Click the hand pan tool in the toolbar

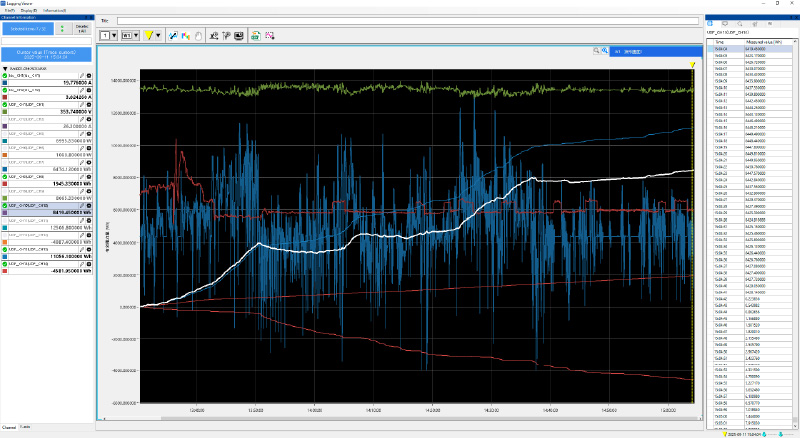[199, 35]
